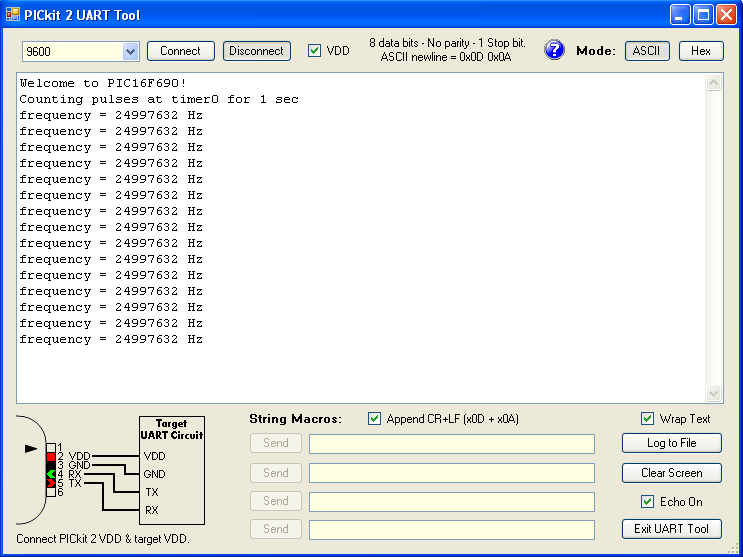Uncheck the Wrap Text option

click(647, 419)
